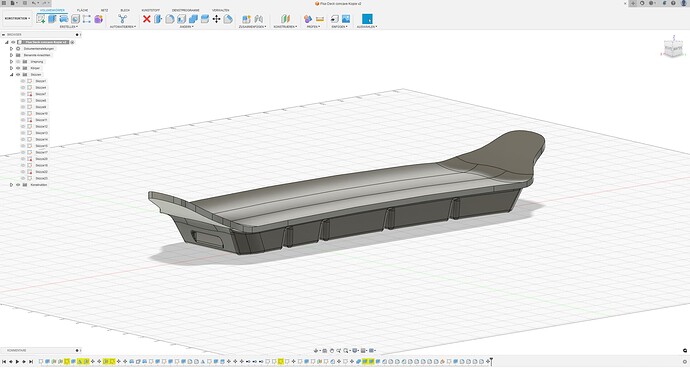690x368 pixels.
Task: Click the New Component icon in Zusammenfügen
Action: point(246,18)
